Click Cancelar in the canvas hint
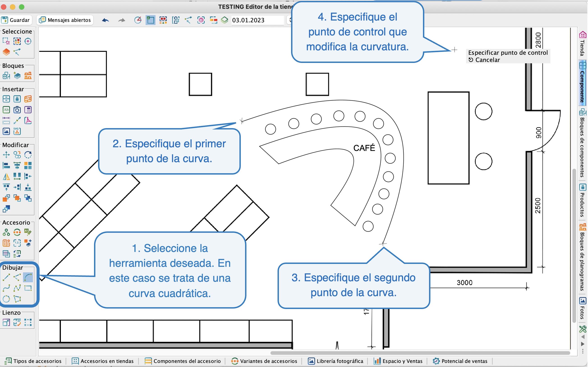Screen dimensions: 588x369 pos(484,60)
